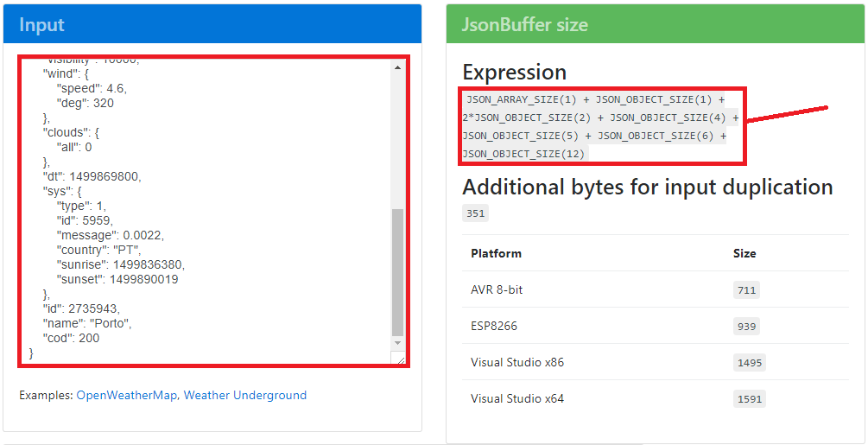Click the "name": "Porto" line in input
Image resolution: width=868 pixels, height=445 pixels.
87,323
